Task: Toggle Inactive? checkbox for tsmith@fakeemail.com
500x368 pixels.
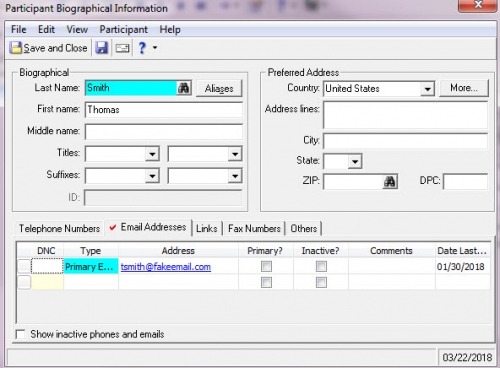Action: tap(321, 266)
